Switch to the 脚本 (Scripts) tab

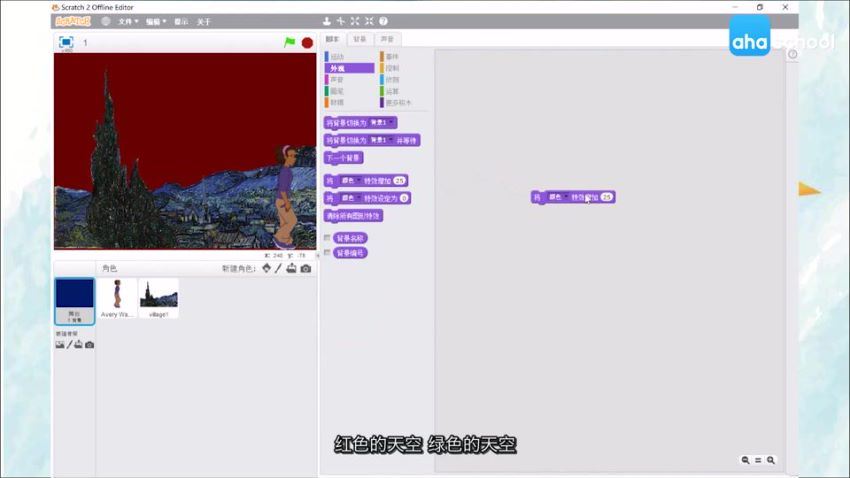[332, 39]
